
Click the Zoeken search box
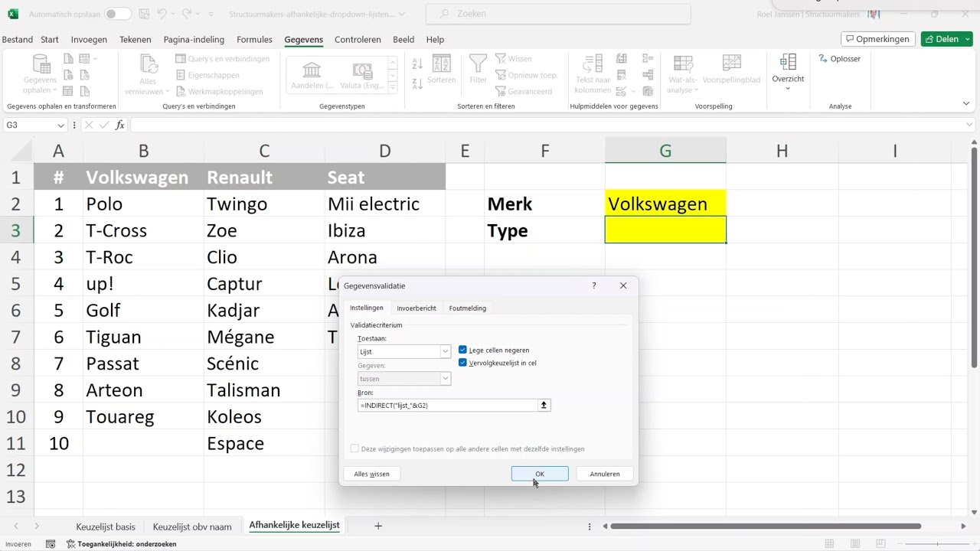click(x=558, y=14)
